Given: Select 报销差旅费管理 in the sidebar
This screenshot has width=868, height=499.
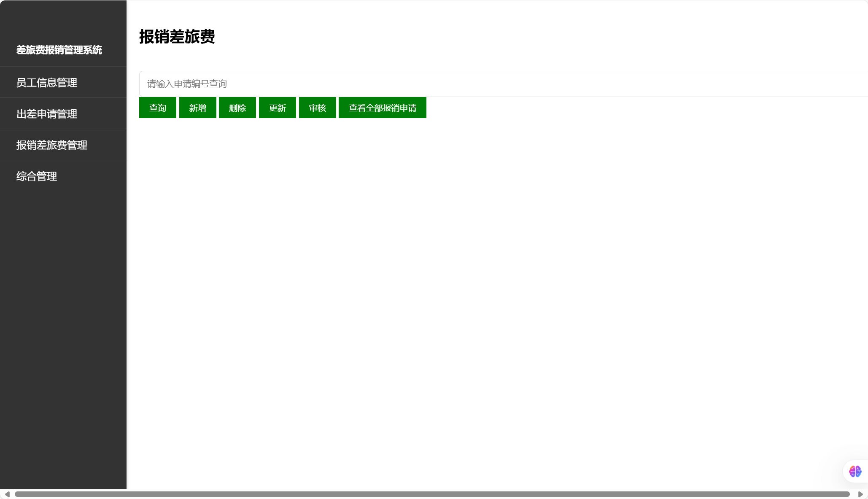Looking at the screenshot, I should [52, 145].
